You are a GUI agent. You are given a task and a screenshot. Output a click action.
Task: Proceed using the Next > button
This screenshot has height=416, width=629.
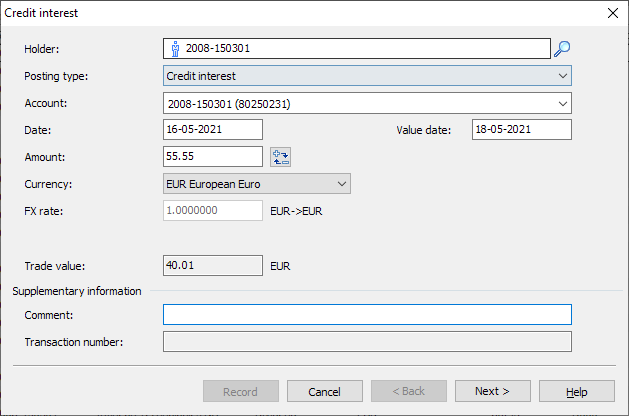(x=492, y=391)
